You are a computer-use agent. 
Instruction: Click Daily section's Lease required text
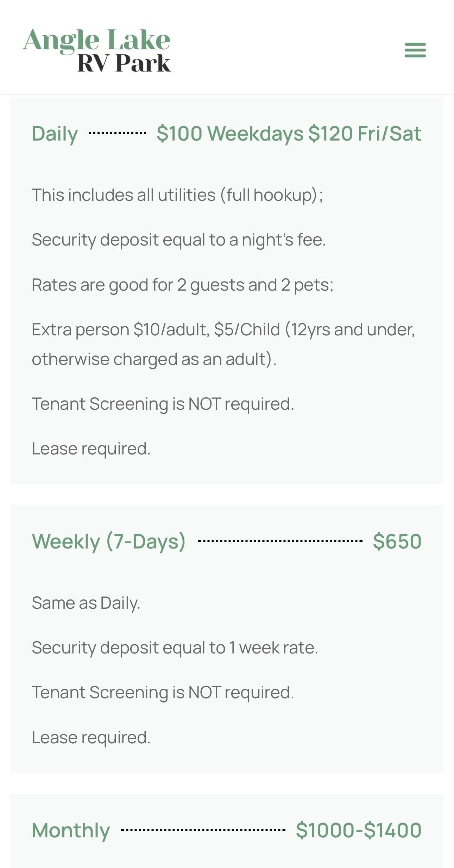point(91,449)
